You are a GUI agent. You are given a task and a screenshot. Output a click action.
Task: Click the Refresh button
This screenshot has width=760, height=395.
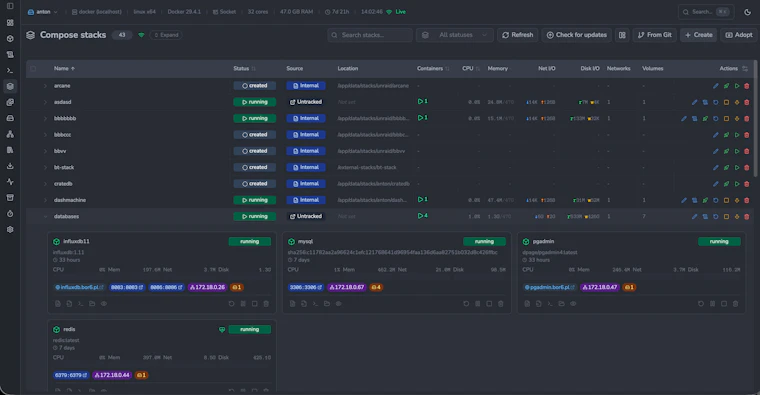(518, 35)
